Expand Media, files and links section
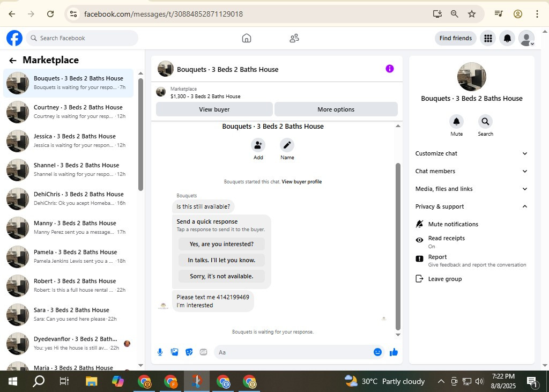Screen dimensions: 549x392 [x=471, y=189]
